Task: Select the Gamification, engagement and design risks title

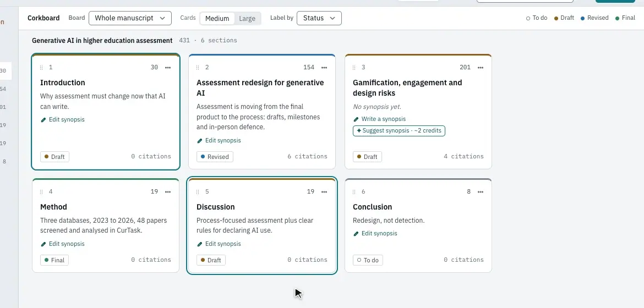Action: [407, 88]
